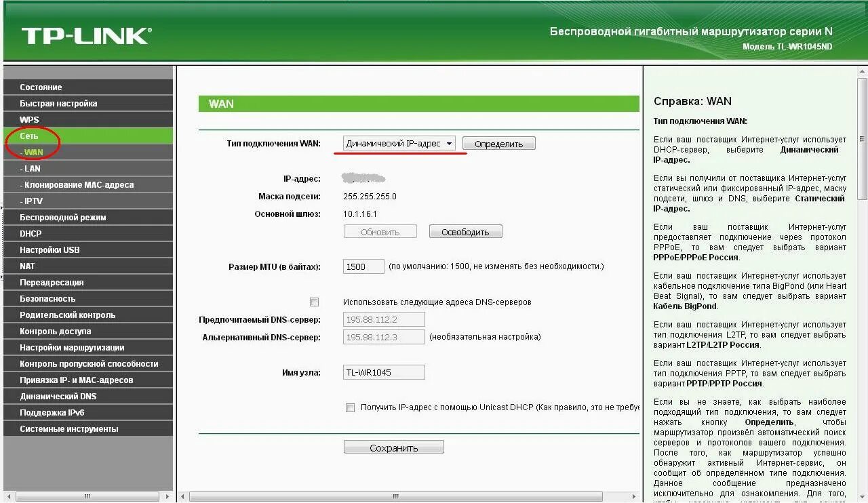Enable use of custom DNS servers checkbox

(314, 302)
